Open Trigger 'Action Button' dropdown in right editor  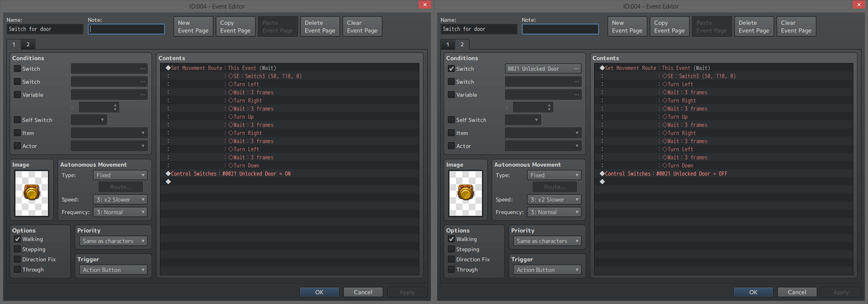pos(547,270)
